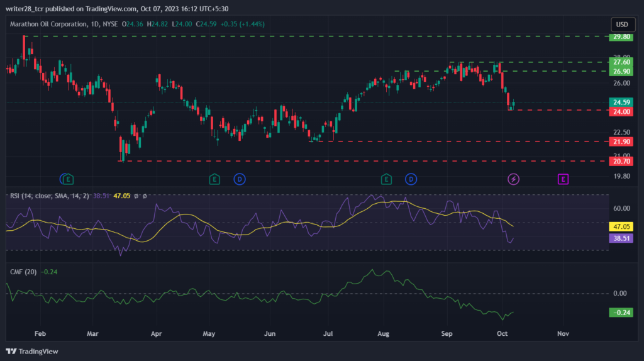
Task: Click the -0.24 CMF value label
Action: coord(621,313)
